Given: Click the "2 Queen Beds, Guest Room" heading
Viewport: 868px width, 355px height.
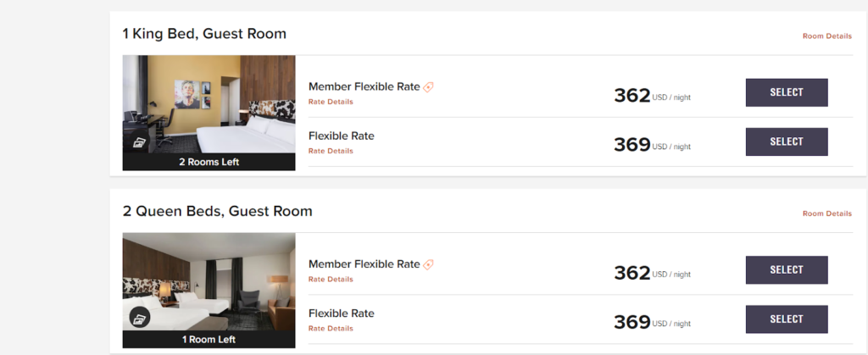Looking at the screenshot, I should coord(217,211).
